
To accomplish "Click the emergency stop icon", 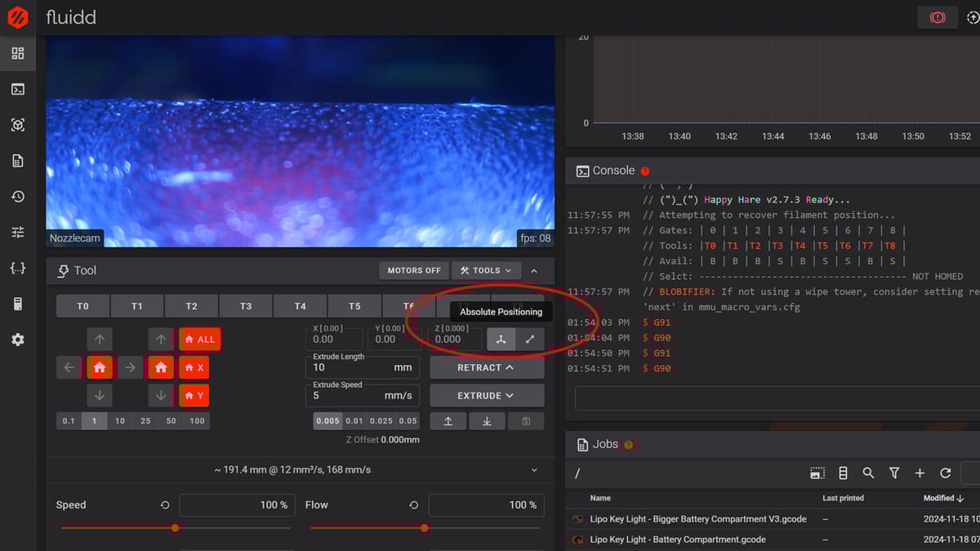I will click(937, 17).
